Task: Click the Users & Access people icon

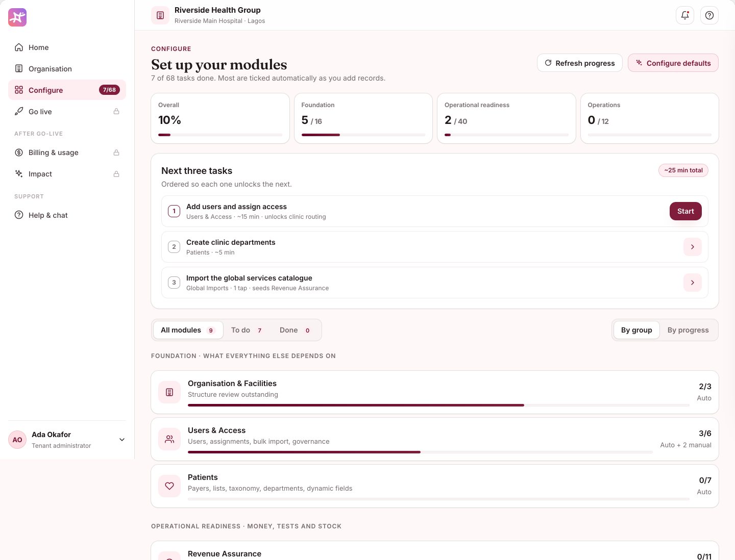Action: tap(169, 439)
